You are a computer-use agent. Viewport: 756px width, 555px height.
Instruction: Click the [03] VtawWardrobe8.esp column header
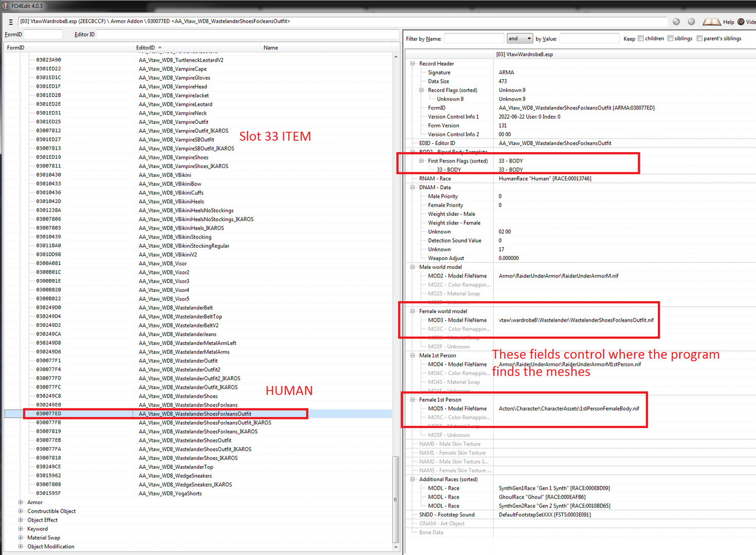[x=624, y=54]
